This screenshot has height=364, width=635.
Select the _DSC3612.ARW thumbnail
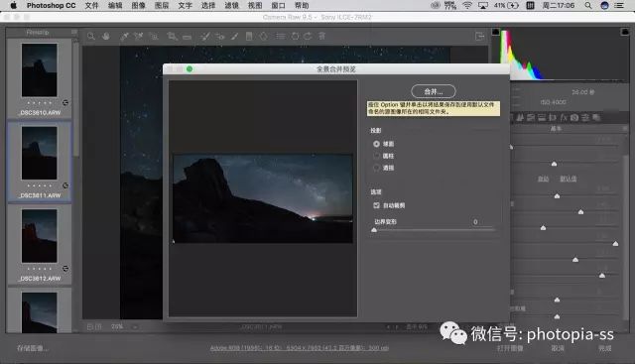click(40, 236)
